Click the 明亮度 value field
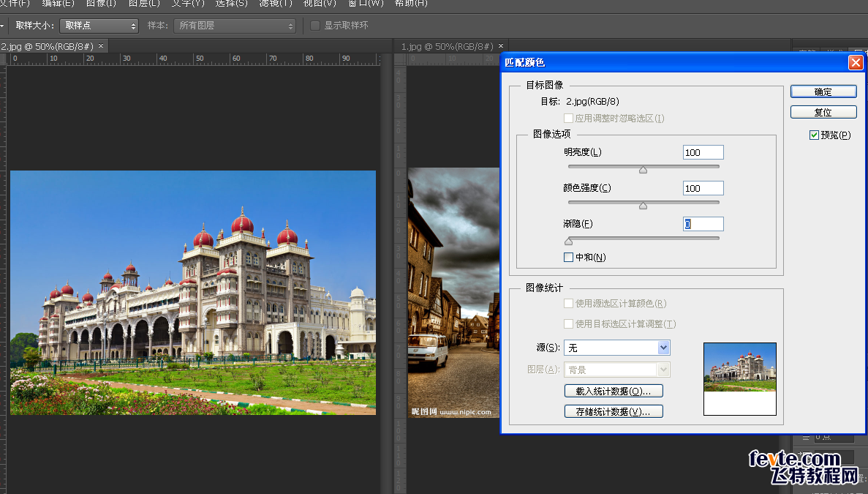 [x=703, y=152]
